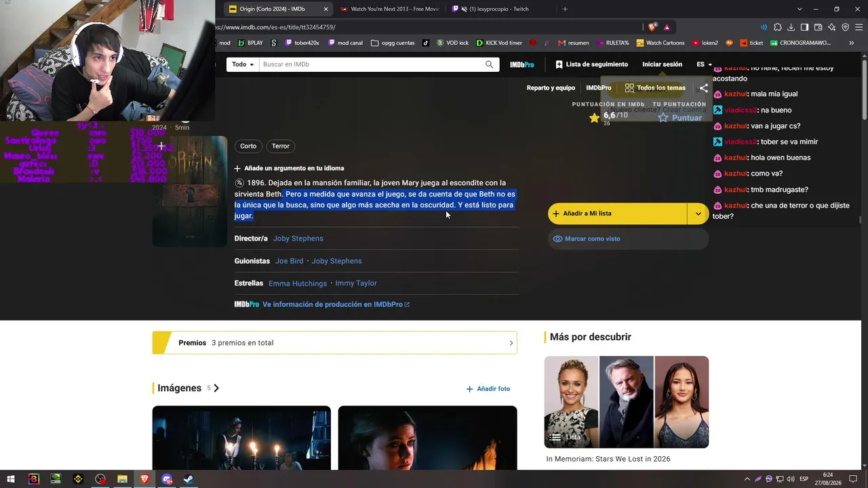Open the Windows notification center
The height and width of the screenshot is (488, 868).
853,479
